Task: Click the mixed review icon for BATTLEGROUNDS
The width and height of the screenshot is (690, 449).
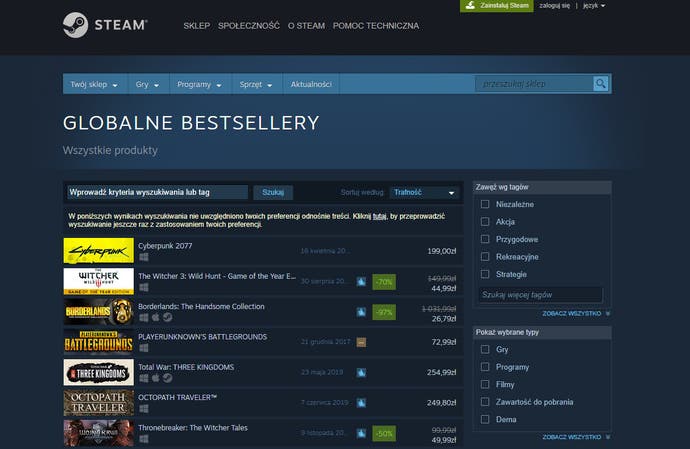Action: (x=361, y=342)
